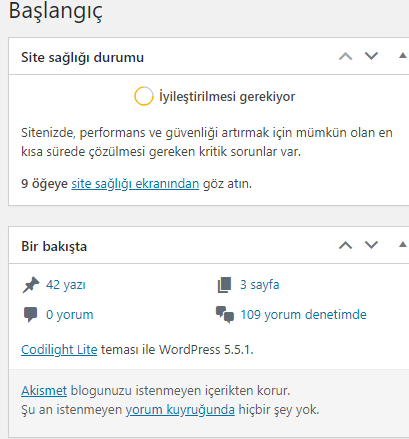Click the comment bubble icon beside 0 yorum

(30, 315)
